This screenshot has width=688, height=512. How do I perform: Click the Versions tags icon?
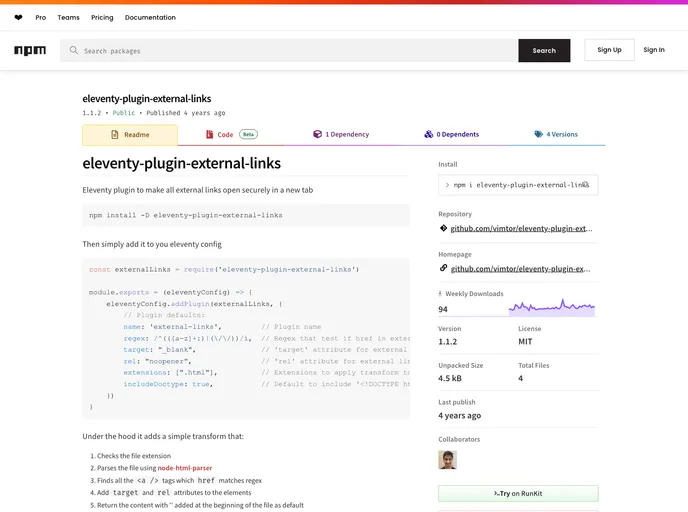tap(538, 134)
